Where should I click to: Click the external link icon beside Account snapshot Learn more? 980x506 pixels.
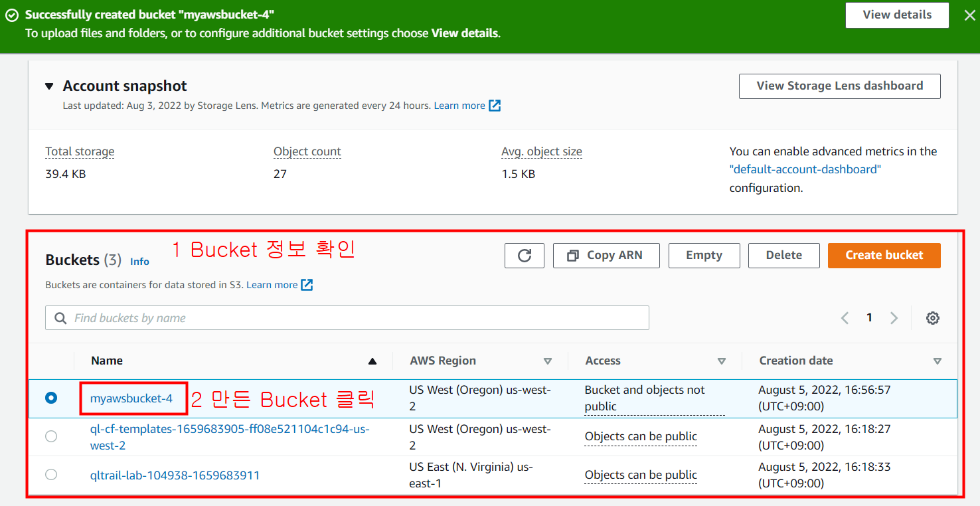(495, 106)
